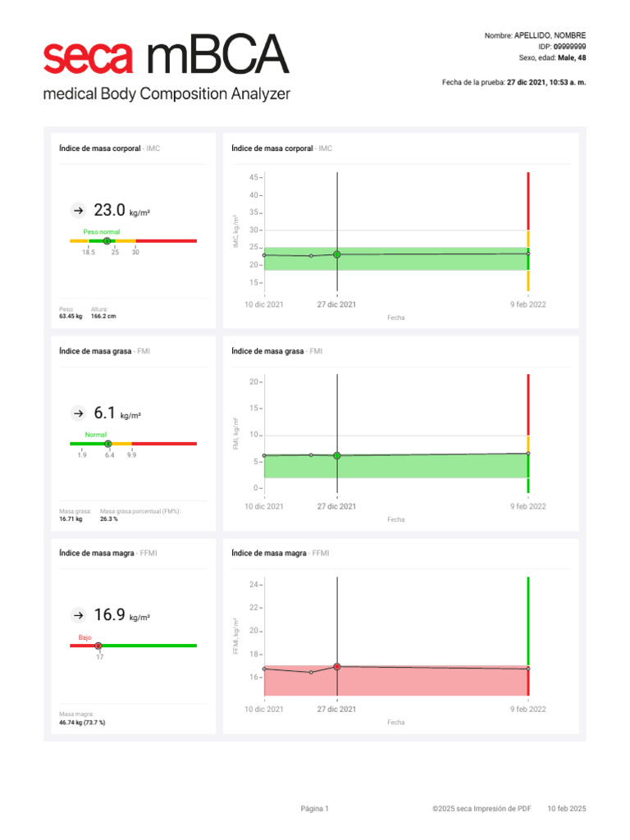630x840 pixels.
Task: Click the Página 1 footer text
Action: (314, 808)
